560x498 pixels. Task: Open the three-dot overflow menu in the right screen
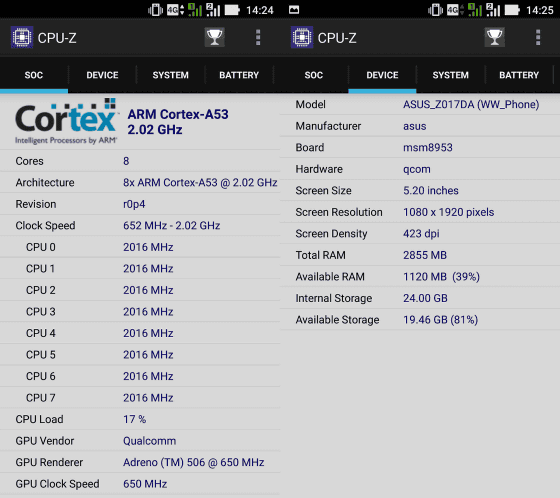(x=538, y=37)
